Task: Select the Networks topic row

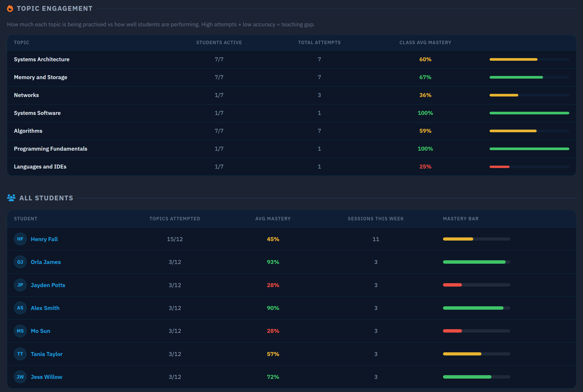Action: (x=26, y=95)
